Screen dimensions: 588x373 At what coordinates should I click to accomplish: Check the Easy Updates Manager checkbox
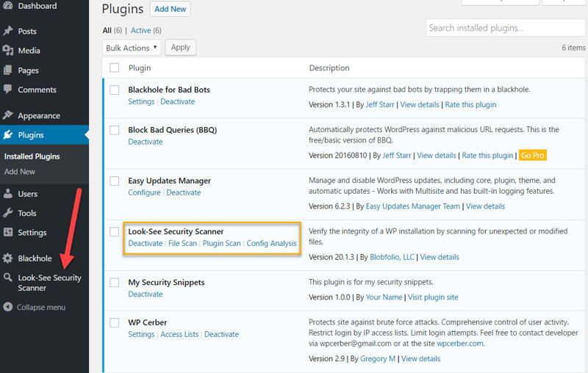pyautogui.click(x=115, y=181)
